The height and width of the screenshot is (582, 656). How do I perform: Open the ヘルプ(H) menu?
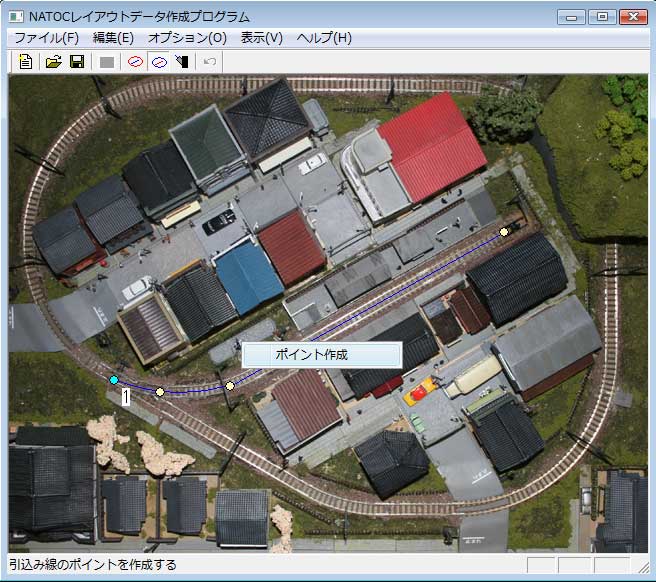[x=324, y=38]
